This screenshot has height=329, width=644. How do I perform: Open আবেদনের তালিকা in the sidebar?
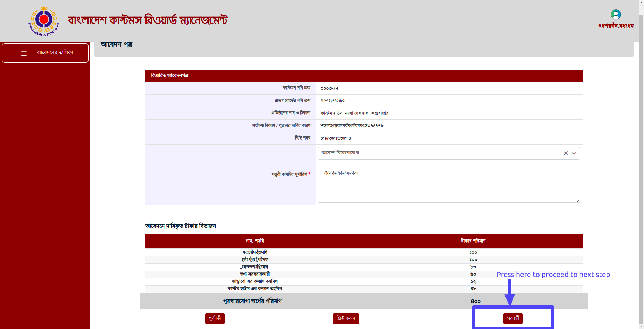55,53
